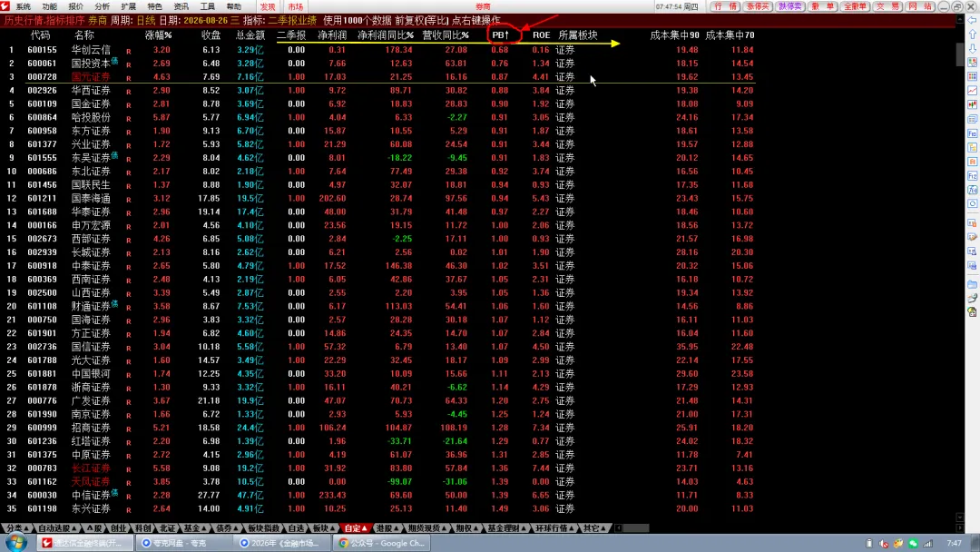Switch to the 发现 tab

268,6
